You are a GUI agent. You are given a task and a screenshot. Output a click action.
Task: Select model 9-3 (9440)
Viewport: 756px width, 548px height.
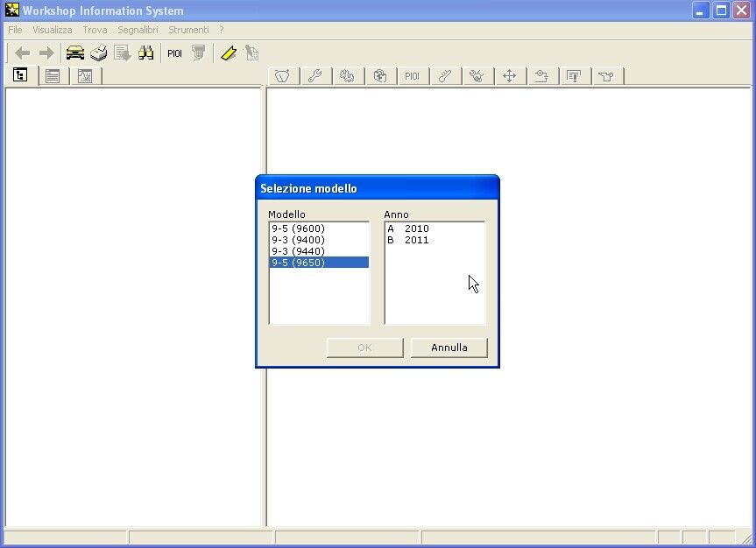(319, 251)
